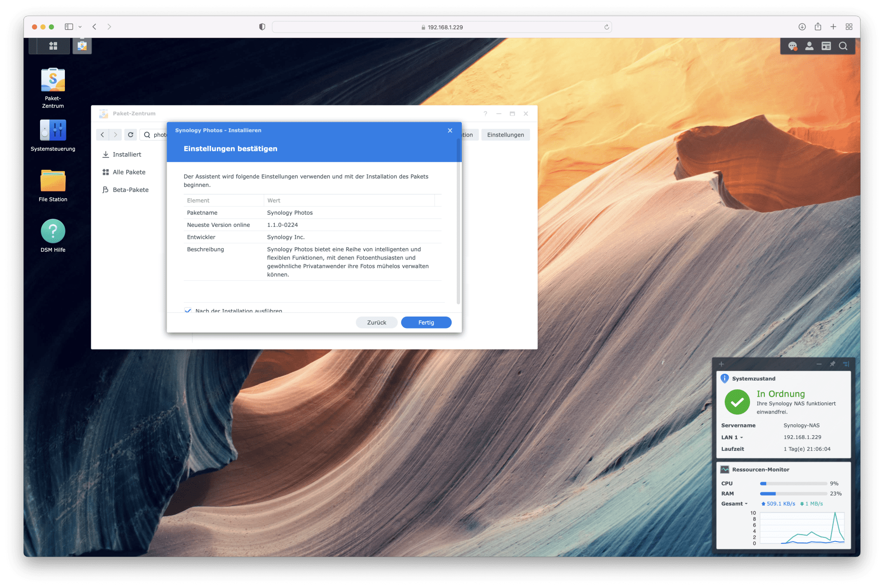Click the 'Synology Inc.' developer value
The width and height of the screenshot is (884, 588).
pyautogui.click(x=285, y=237)
